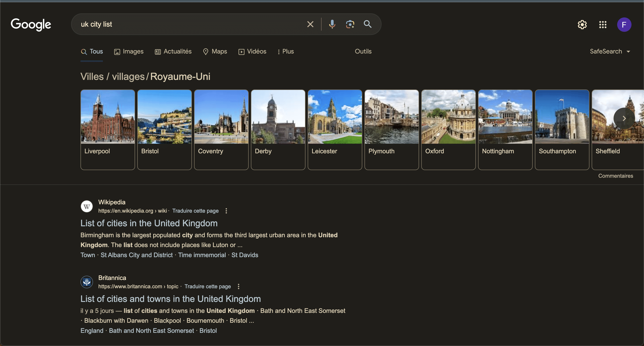Open the three-dot menu of the Britannica result

[239, 286]
